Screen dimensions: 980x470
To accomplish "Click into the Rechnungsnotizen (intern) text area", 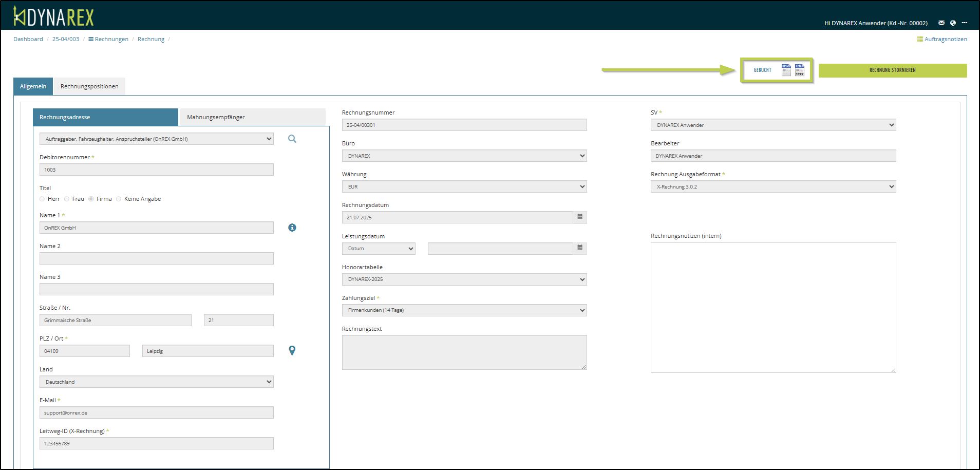I will (773, 307).
